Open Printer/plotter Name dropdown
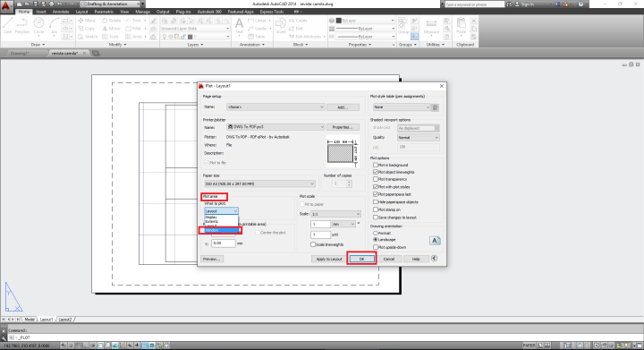 [x=275, y=127]
